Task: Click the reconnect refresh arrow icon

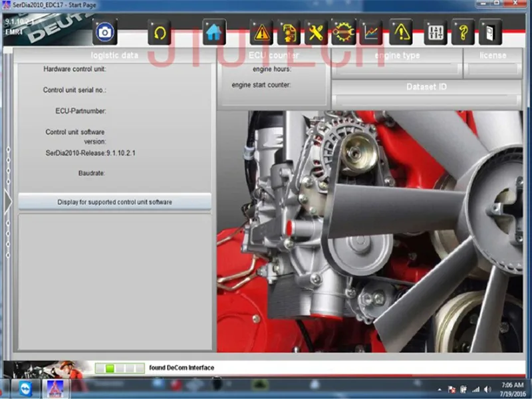Action: pos(160,32)
